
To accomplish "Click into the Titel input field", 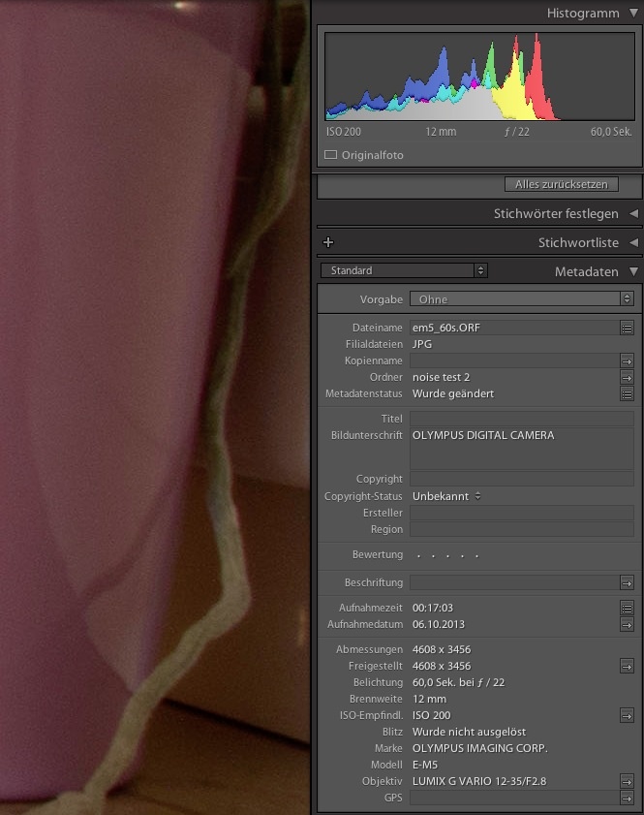I will point(521,419).
